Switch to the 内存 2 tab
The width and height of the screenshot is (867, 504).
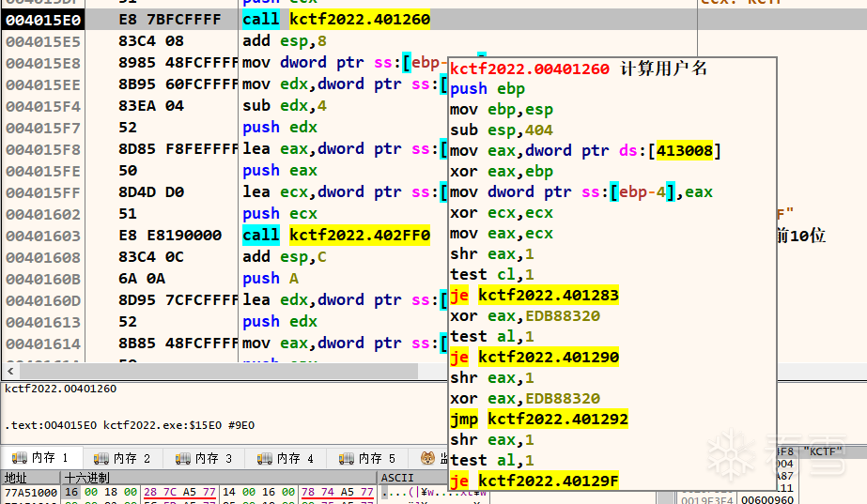click(123, 459)
